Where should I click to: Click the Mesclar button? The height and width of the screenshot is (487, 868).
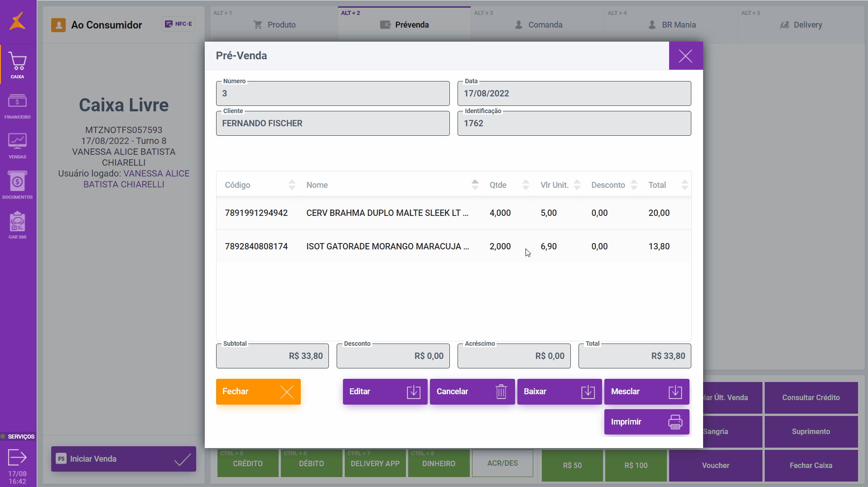646,392
